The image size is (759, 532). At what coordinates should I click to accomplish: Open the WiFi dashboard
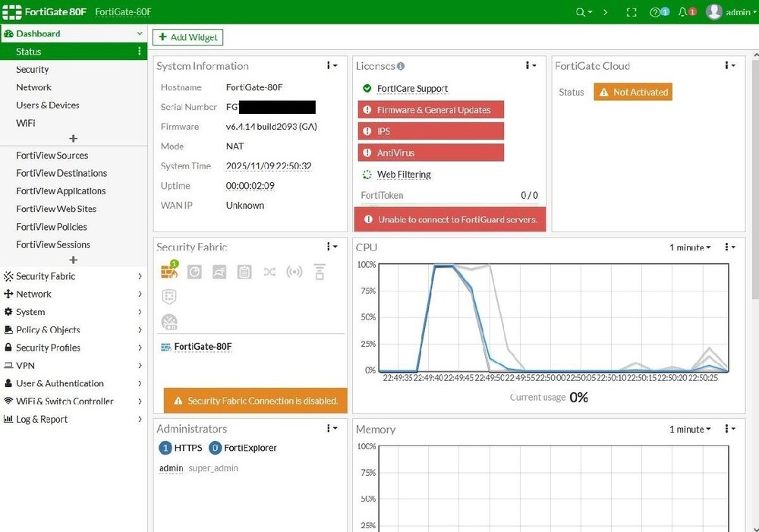point(26,123)
